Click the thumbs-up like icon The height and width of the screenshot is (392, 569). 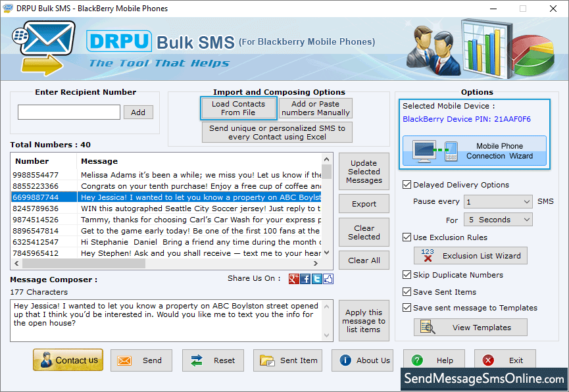tap(328, 279)
